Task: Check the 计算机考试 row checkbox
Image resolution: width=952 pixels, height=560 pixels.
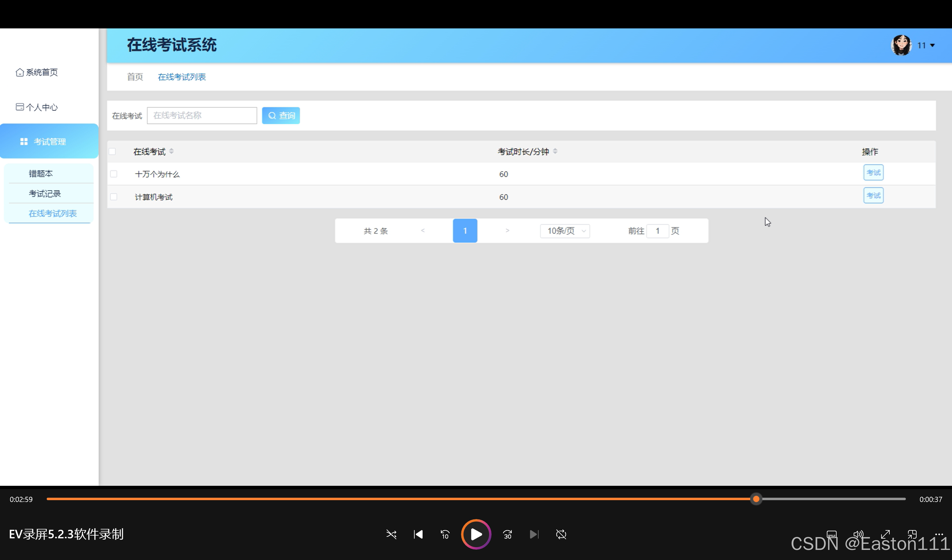Action: pyautogui.click(x=113, y=197)
